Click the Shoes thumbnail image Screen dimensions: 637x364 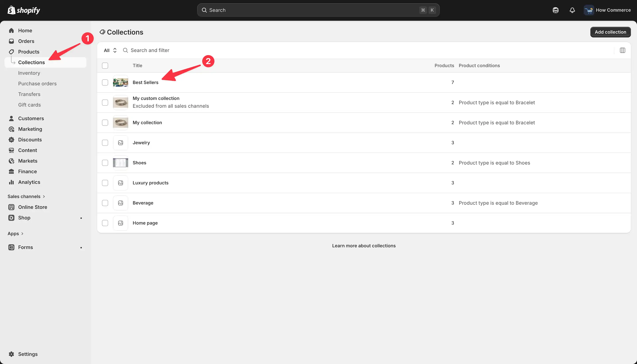tap(121, 163)
